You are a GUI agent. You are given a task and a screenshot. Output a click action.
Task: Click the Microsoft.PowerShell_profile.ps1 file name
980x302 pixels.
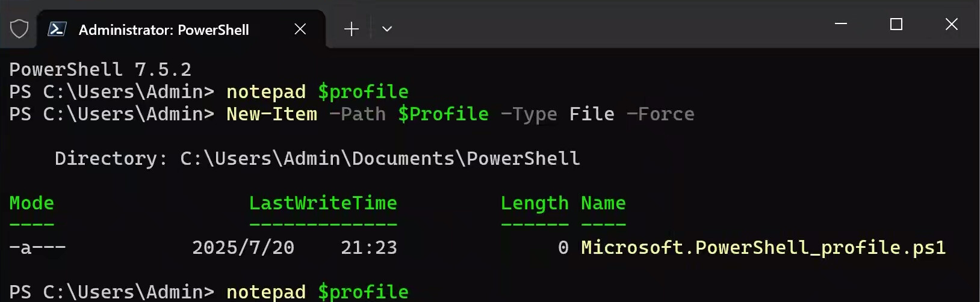point(763,248)
